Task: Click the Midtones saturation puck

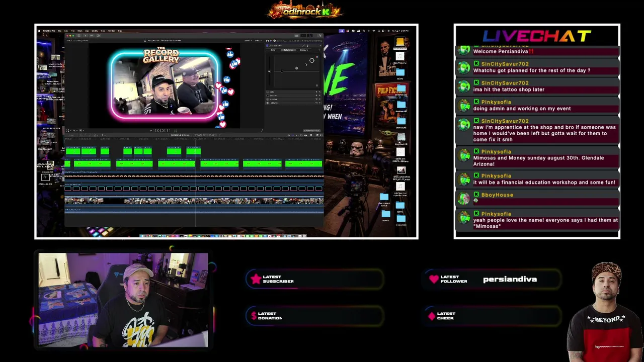Action: point(296,68)
